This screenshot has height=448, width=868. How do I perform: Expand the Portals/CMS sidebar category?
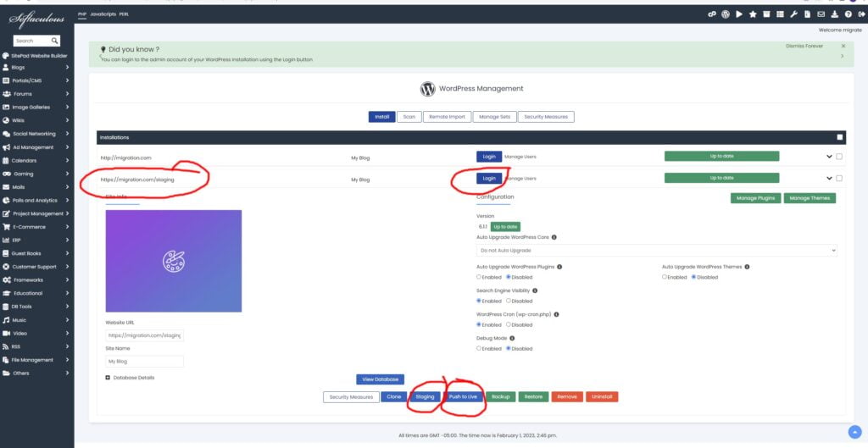pyautogui.click(x=67, y=80)
